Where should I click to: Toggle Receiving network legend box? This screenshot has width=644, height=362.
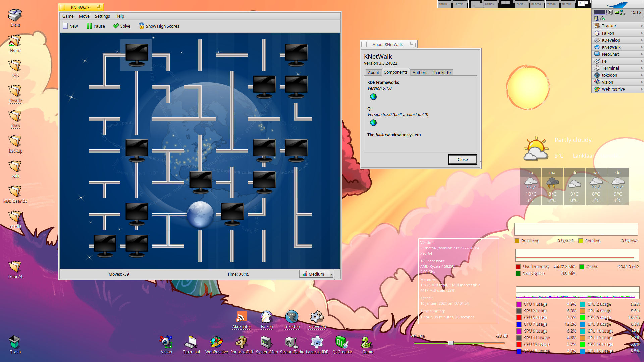tap(517, 241)
